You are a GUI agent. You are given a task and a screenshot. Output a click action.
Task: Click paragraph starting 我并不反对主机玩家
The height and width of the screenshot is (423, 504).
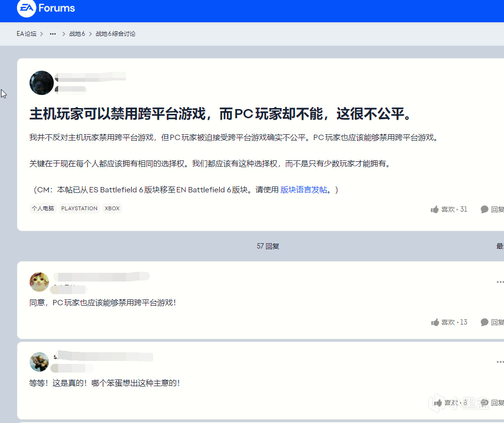pyautogui.click(x=235, y=138)
